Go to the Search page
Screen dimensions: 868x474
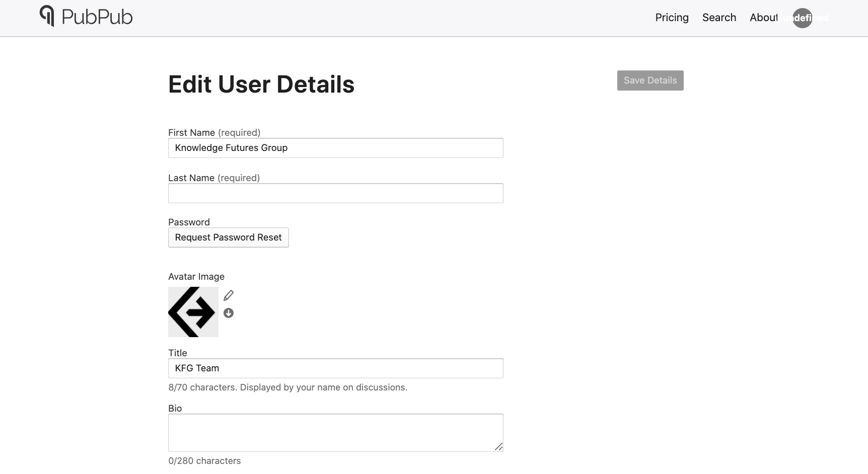pyautogui.click(x=719, y=18)
